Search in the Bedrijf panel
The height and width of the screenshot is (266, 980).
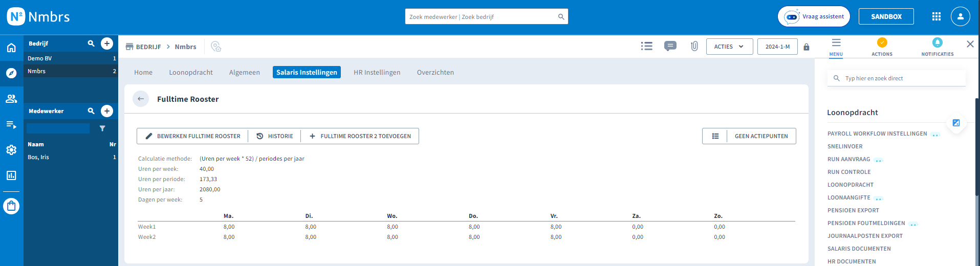pos(91,43)
